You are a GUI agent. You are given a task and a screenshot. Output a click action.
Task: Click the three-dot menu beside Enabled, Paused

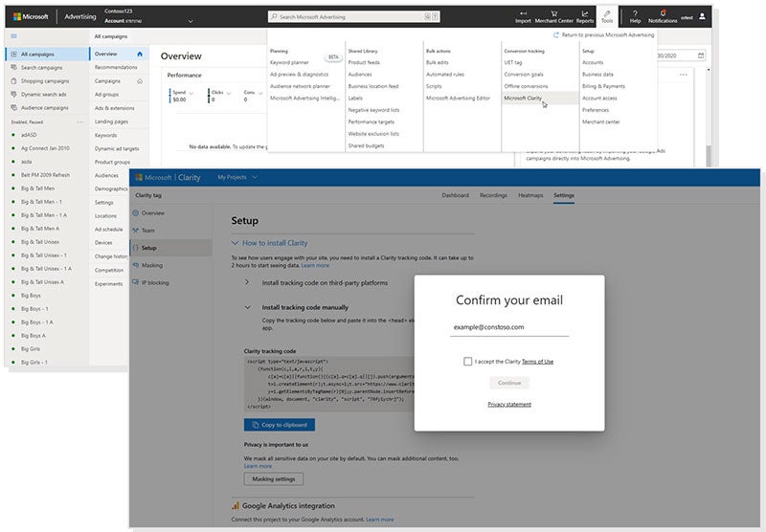(x=80, y=122)
